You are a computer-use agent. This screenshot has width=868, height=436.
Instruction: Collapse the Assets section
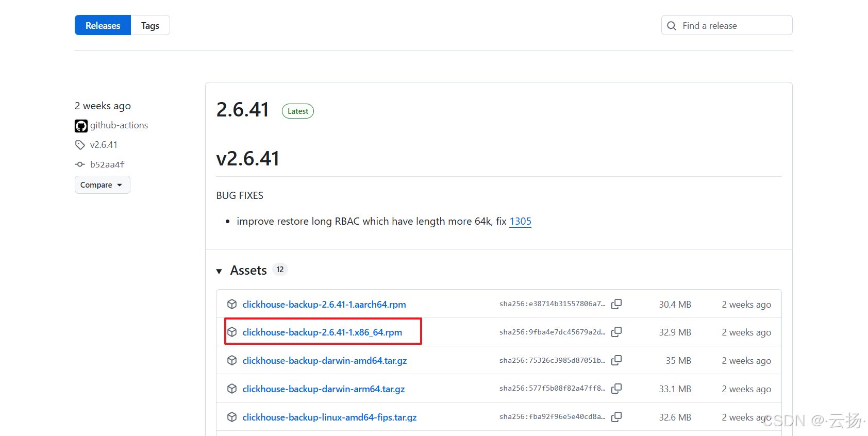(x=219, y=271)
